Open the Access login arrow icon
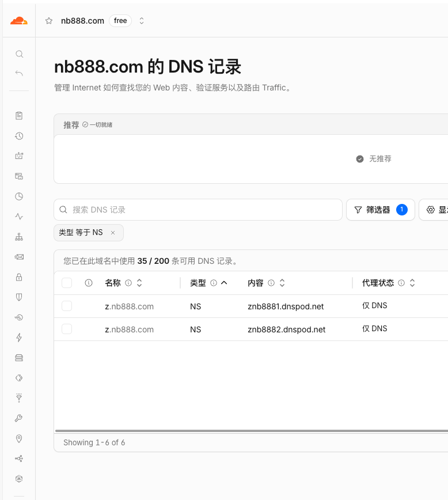 (x=19, y=317)
